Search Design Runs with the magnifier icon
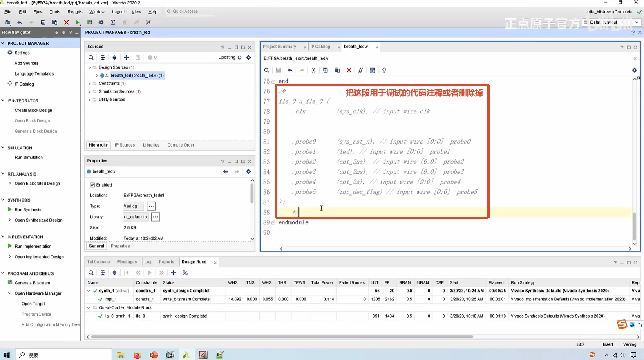Viewport: 644px width, 360px height. [91, 273]
